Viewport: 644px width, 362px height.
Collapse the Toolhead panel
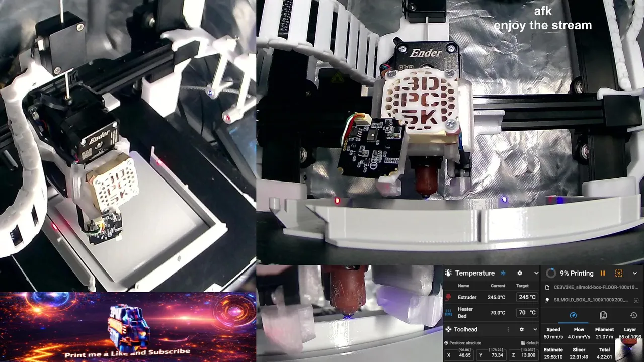point(535,329)
